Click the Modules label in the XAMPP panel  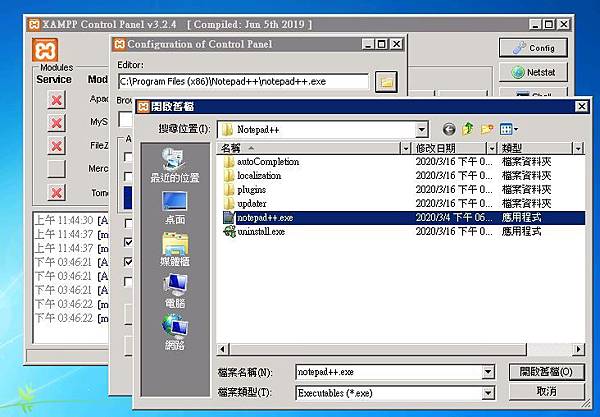[57, 68]
